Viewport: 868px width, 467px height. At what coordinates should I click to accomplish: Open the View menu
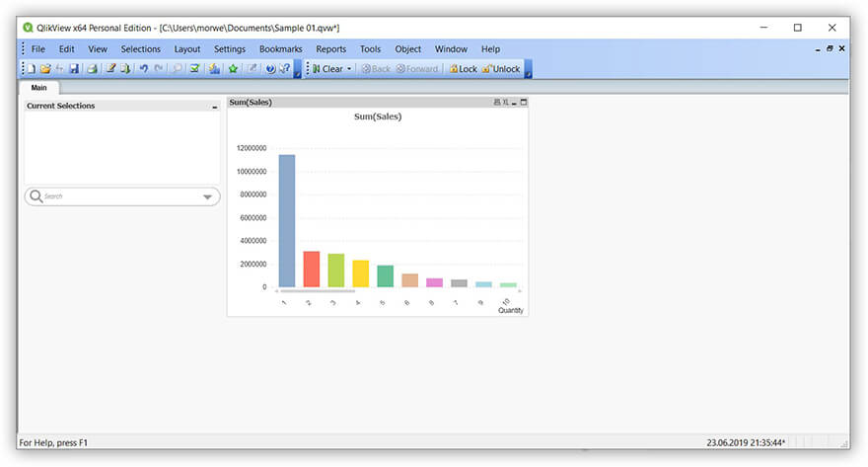click(x=98, y=48)
